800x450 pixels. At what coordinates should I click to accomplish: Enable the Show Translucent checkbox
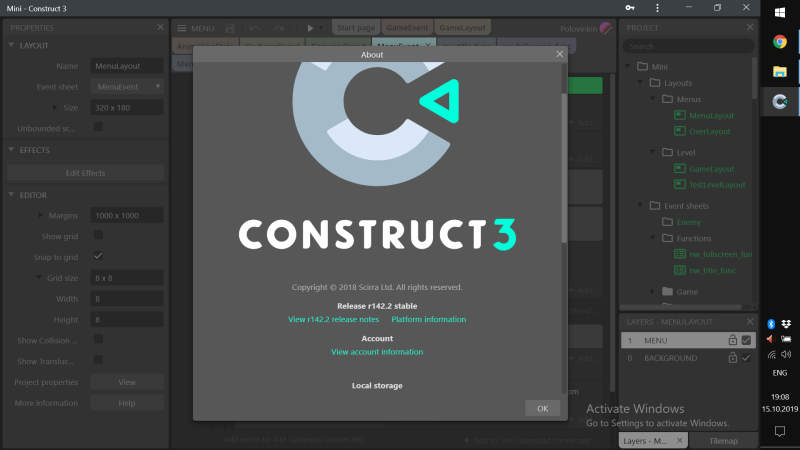98,360
